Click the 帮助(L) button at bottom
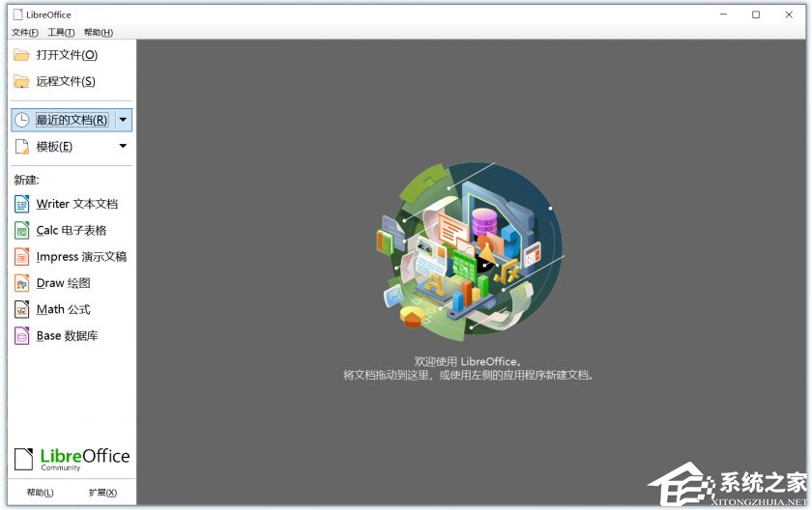812x510 pixels. 41,493
